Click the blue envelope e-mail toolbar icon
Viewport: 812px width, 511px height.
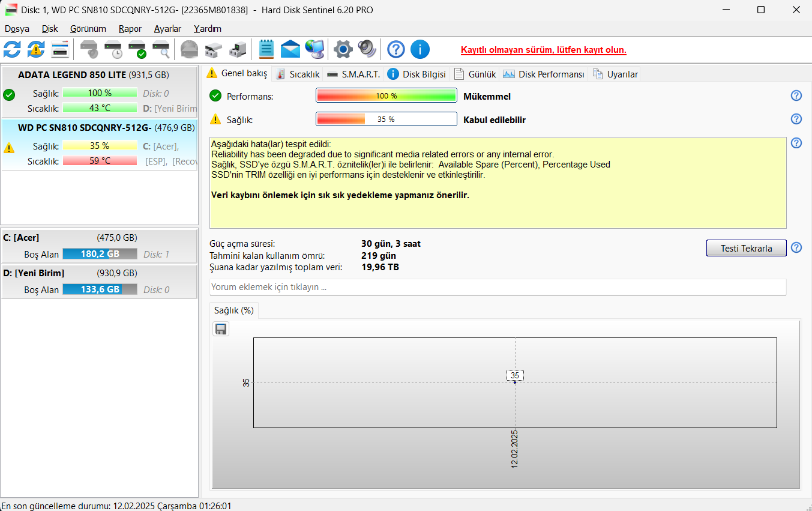pos(290,49)
